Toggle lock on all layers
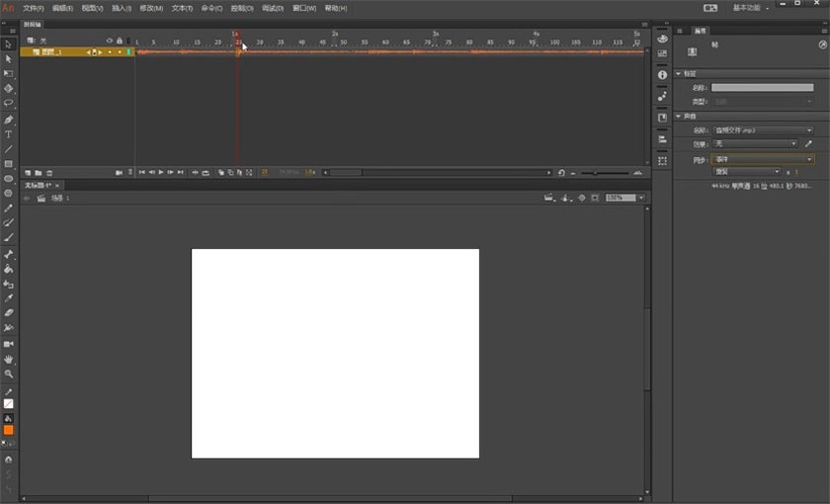Image resolution: width=830 pixels, height=504 pixels. point(120,41)
